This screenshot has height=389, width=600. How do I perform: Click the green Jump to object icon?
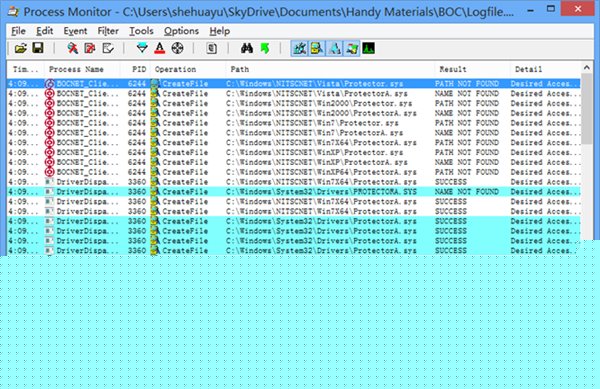(264, 49)
